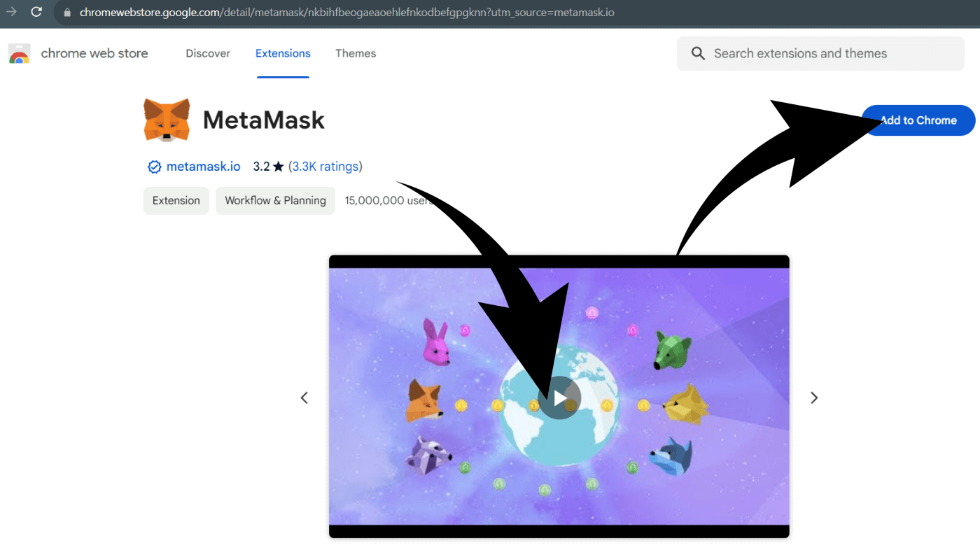Open the Discover tab

[x=208, y=53]
